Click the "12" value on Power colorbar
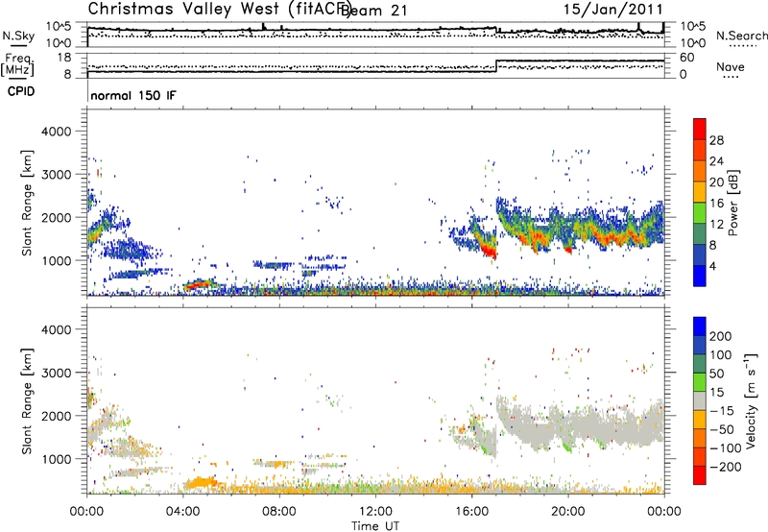Viewport: 768px width, 532px height. (x=716, y=225)
